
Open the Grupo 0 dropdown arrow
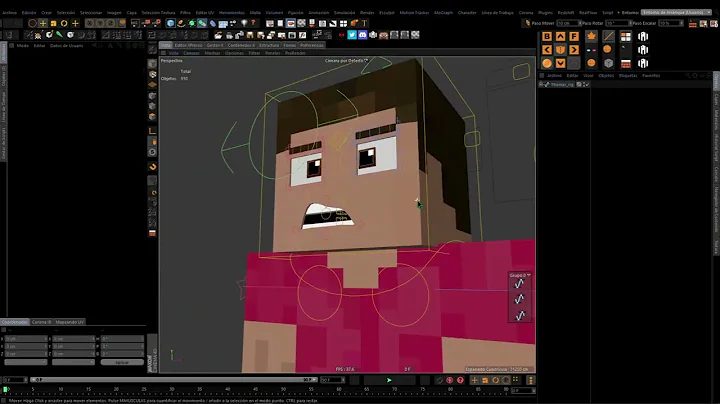(529, 275)
